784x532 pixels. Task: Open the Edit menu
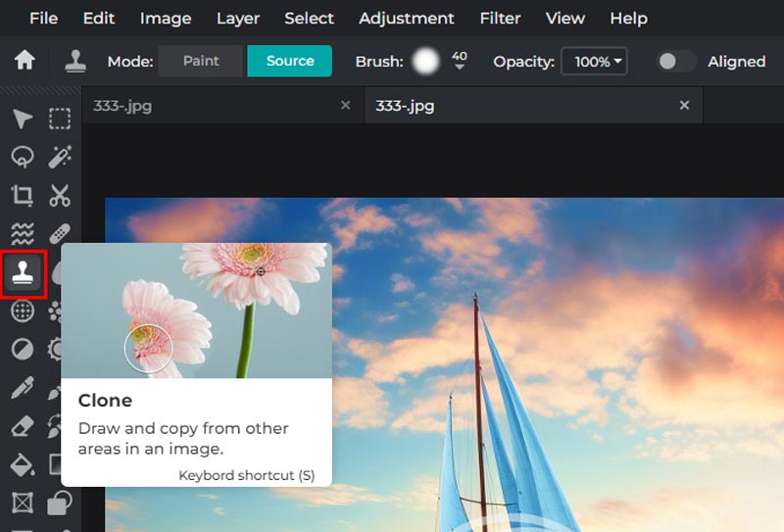point(99,19)
